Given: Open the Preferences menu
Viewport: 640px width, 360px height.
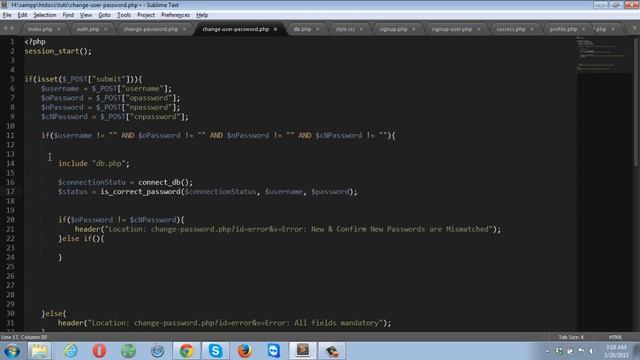Looking at the screenshot, I should click(x=175, y=15).
